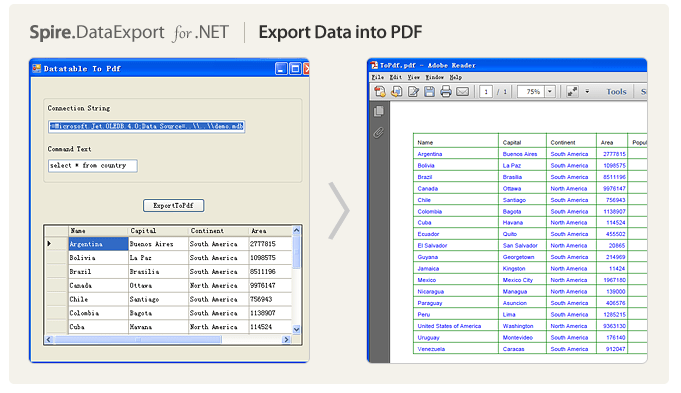The height and width of the screenshot is (393, 681).
Task: Click Mexico City in the PDF table
Action: (x=518, y=280)
